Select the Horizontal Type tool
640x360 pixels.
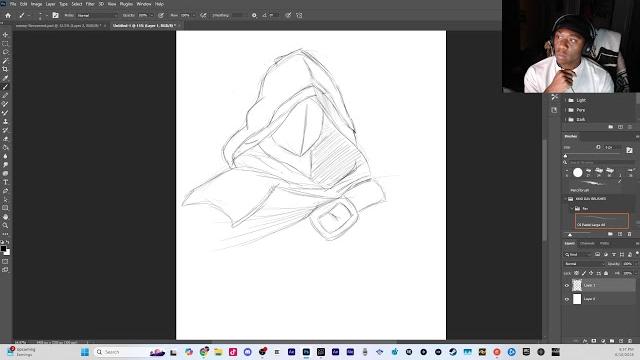coord(5,182)
